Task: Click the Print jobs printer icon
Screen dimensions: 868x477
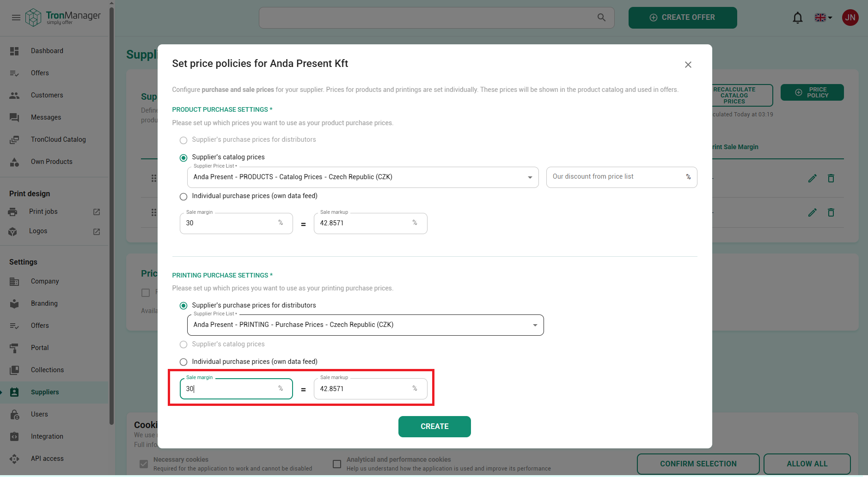Action: [x=12, y=211]
